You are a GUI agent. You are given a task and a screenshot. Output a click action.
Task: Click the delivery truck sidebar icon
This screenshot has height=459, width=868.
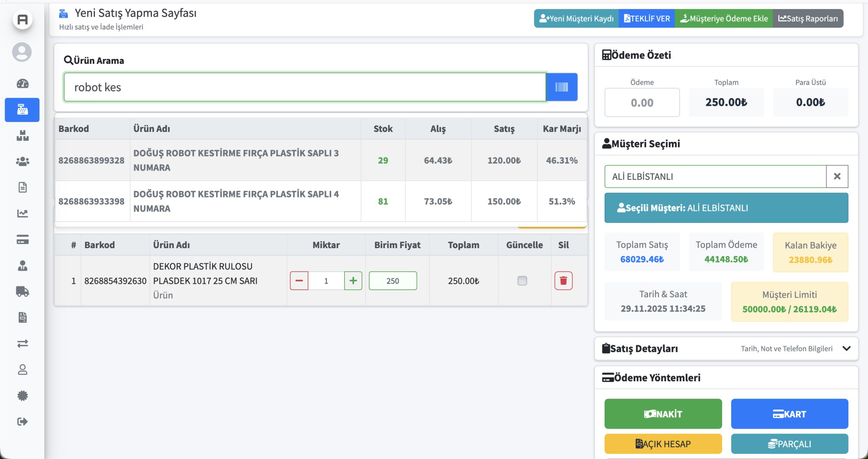coord(23,292)
